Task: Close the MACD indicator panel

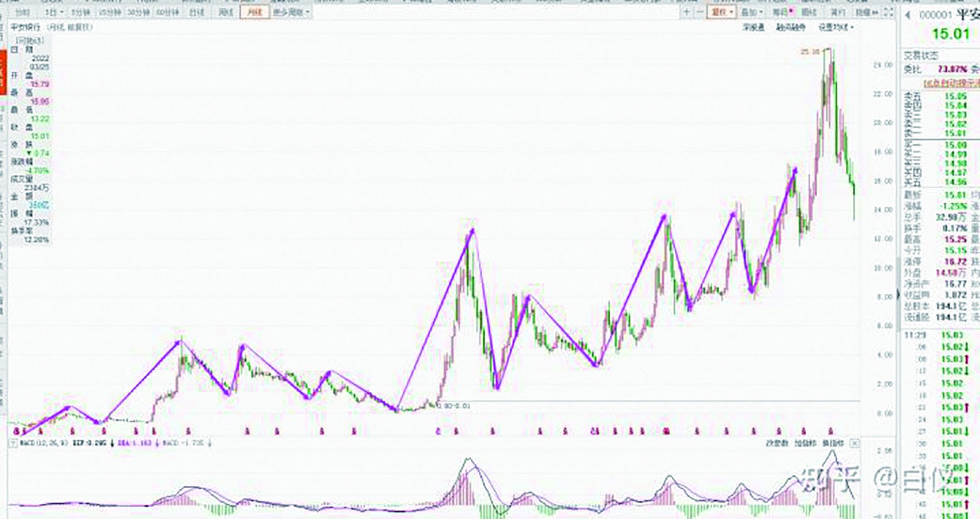Action: (855, 444)
